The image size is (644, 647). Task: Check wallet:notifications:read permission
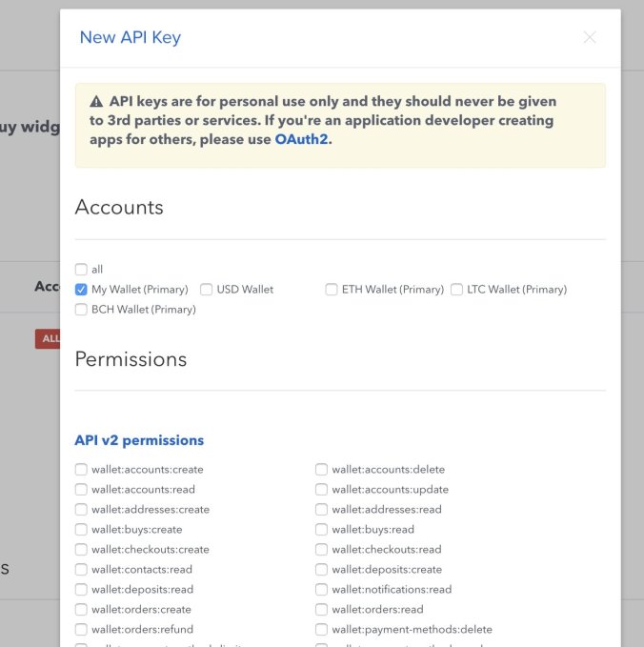click(322, 590)
